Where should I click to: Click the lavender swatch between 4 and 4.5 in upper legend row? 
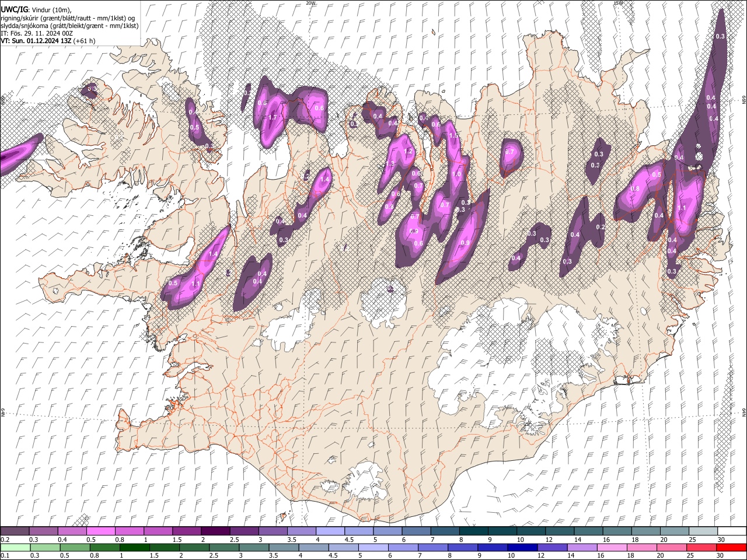[330, 531]
